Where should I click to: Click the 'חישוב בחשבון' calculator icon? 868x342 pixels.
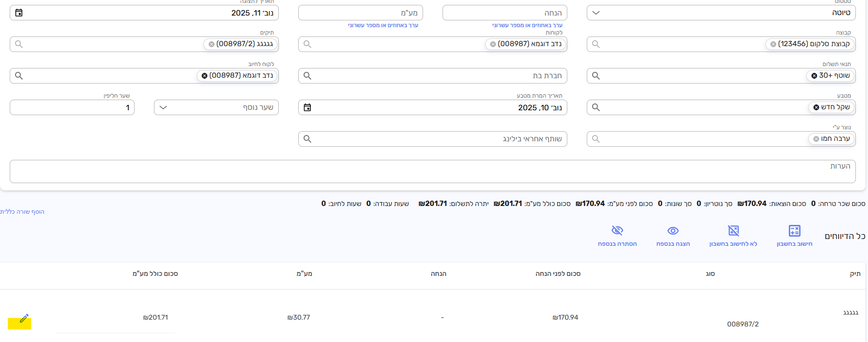(794, 231)
